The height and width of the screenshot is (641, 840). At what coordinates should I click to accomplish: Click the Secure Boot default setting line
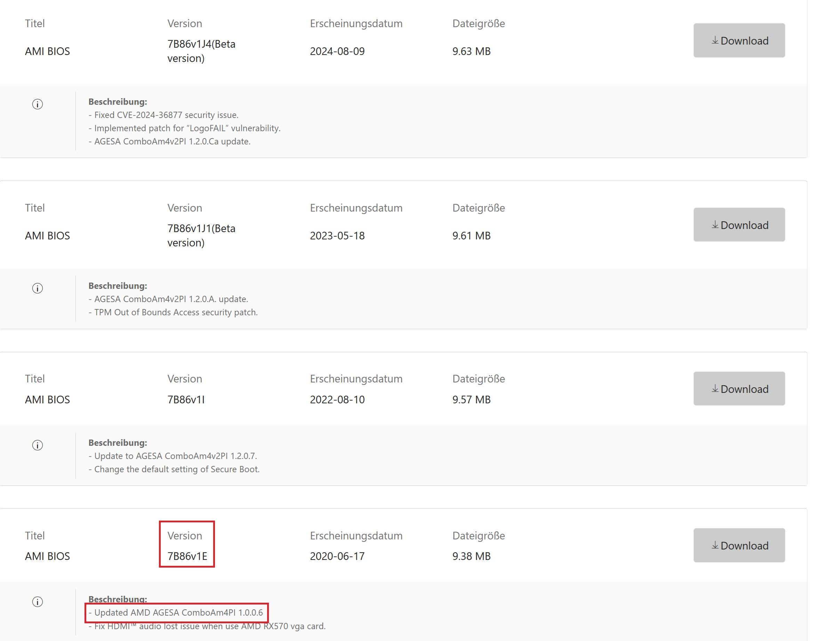(174, 469)
